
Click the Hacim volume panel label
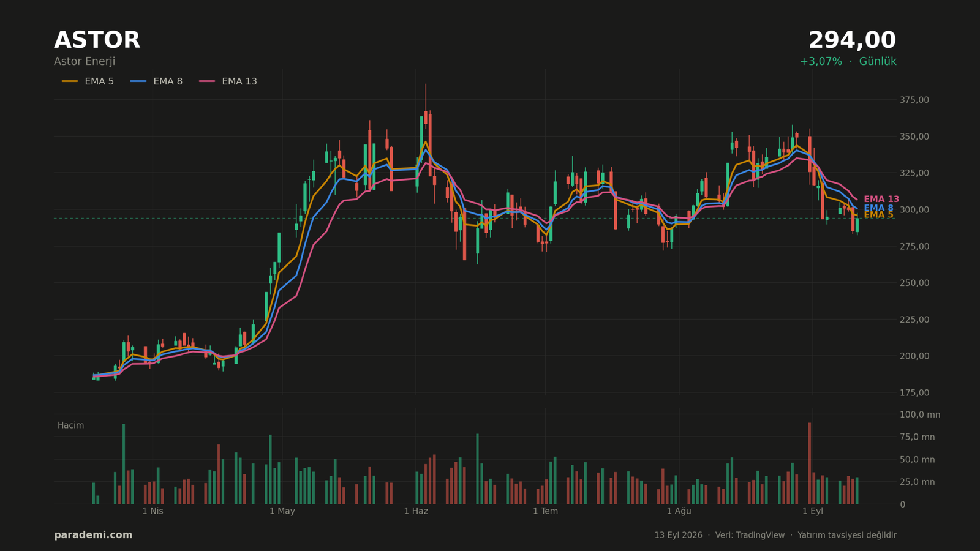[70, 425]
